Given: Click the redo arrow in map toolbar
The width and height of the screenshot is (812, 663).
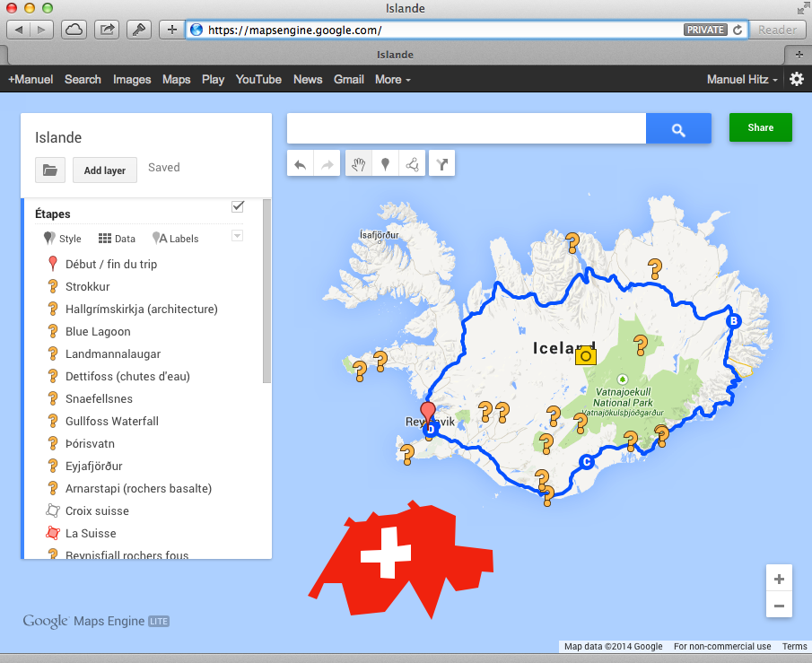Looking at the screenshot, I should click(327, 164).
